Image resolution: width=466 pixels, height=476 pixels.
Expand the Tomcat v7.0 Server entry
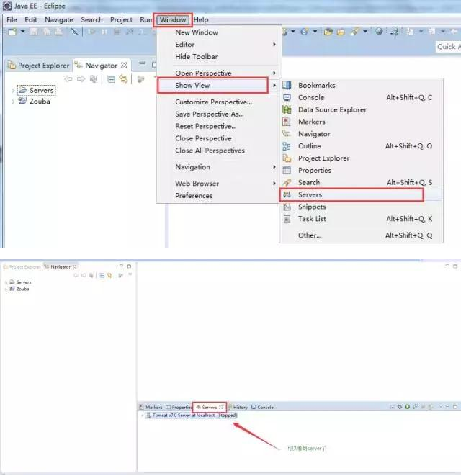point(141,416)
